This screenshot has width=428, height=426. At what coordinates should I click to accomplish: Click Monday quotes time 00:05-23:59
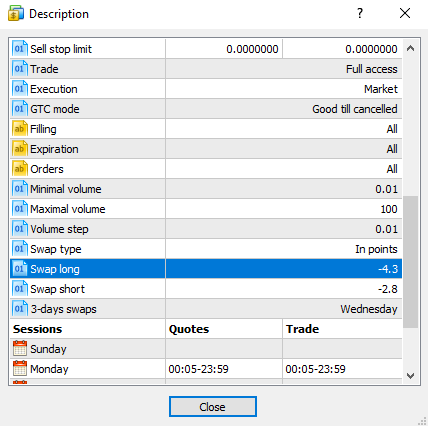click(199, 369)
